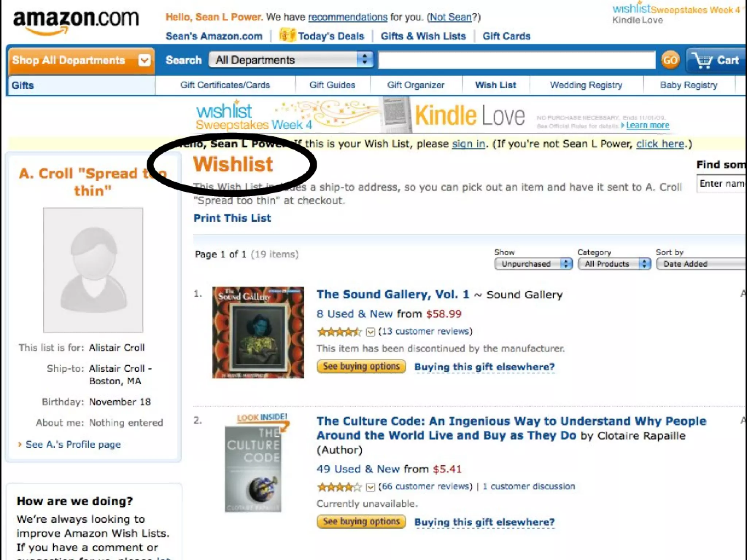Open See A.'s Profile page link
This screenshot has height=560, width=747.
(73, 444)
